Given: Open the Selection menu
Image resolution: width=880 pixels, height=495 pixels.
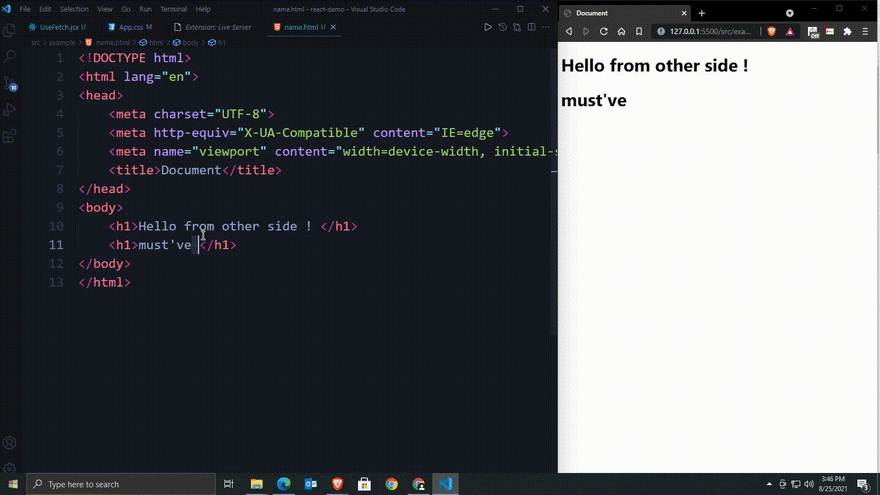Looking at the screenshot, I should click(x=74, y=9).
